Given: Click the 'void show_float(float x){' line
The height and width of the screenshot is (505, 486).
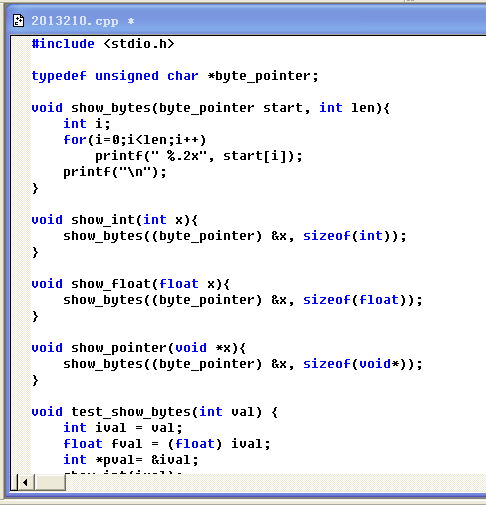Looking at the screenshot, I should pos(131,284).
